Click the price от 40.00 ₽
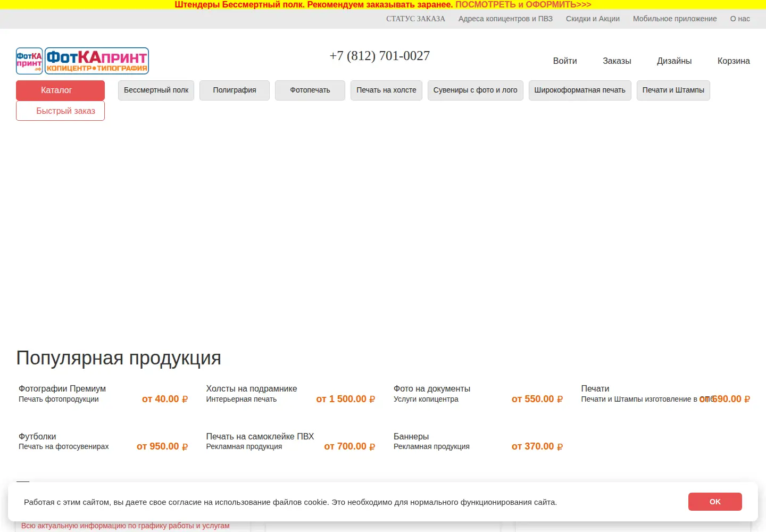 pos(165,399)
